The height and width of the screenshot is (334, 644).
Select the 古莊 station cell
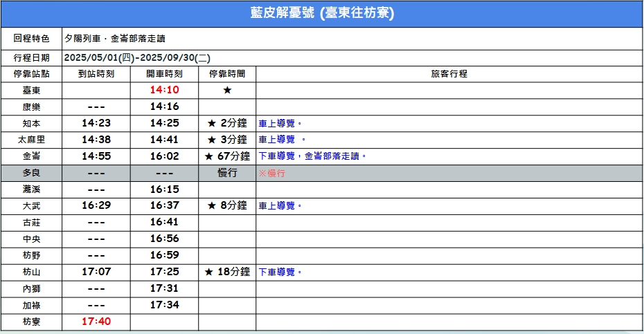(31, 223)
